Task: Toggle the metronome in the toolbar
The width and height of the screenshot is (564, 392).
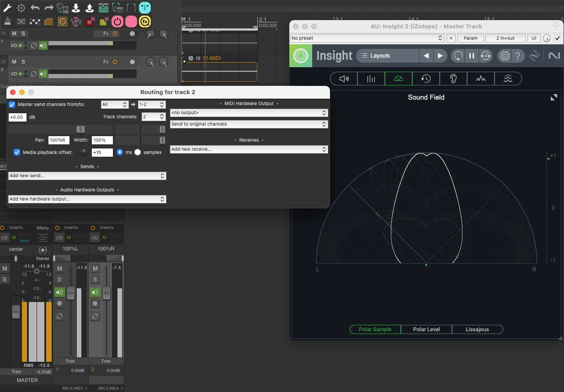Action: pos(8,21)
